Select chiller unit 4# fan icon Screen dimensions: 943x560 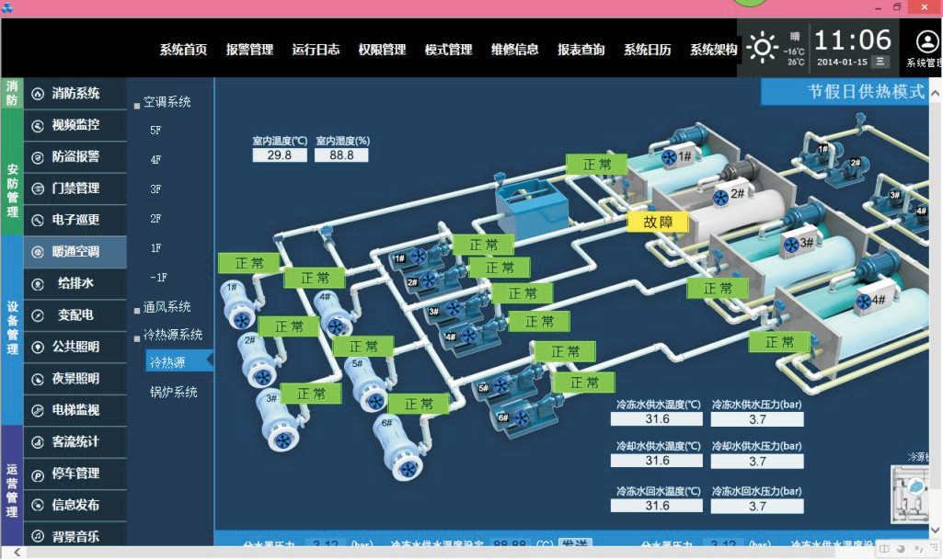pos(864,302)
